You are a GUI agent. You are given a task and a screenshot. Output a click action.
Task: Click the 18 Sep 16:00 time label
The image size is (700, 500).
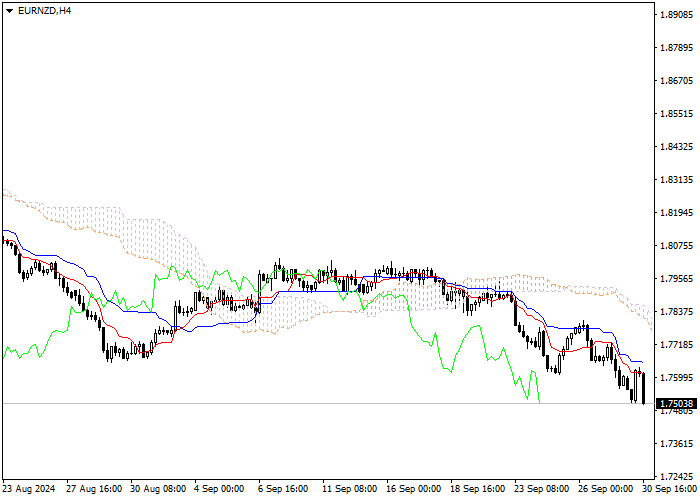[478, 489]
